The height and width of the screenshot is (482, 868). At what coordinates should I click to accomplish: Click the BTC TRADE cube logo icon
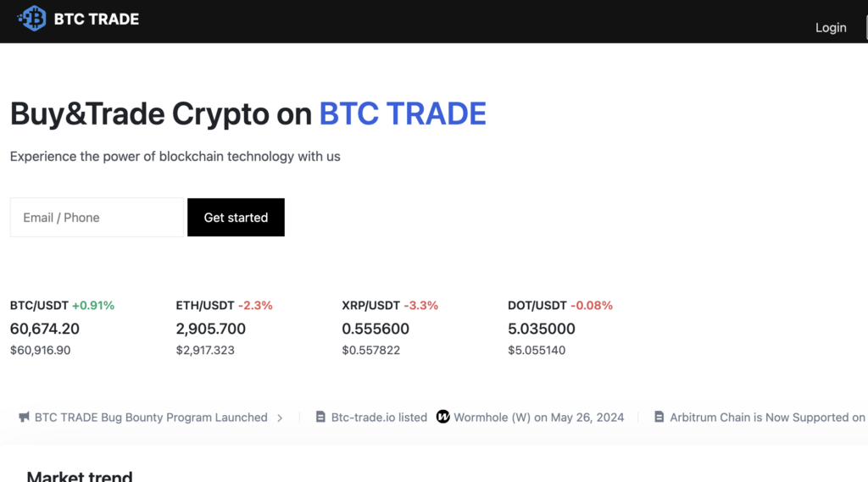click(33, 19)
